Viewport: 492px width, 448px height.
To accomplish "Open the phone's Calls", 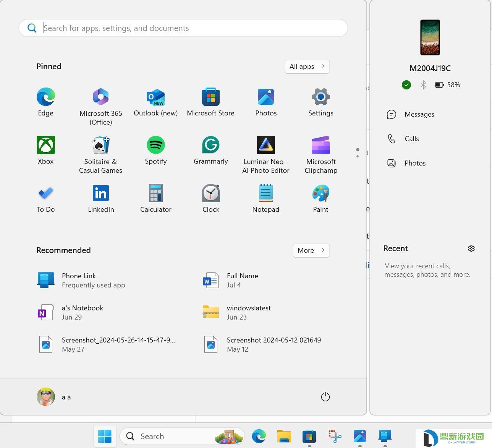I will (403, 139).
